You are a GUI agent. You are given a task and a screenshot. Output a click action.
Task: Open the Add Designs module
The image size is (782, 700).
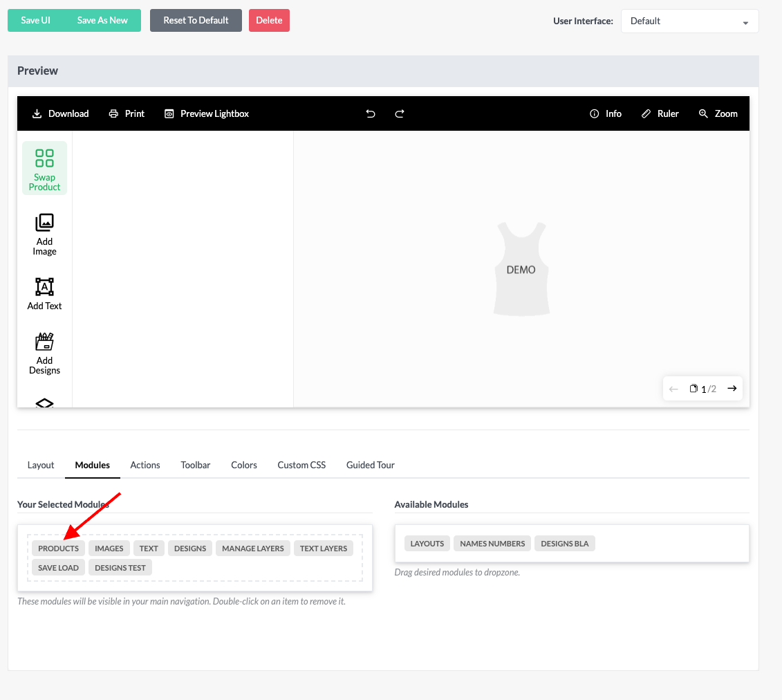point(44,353)
